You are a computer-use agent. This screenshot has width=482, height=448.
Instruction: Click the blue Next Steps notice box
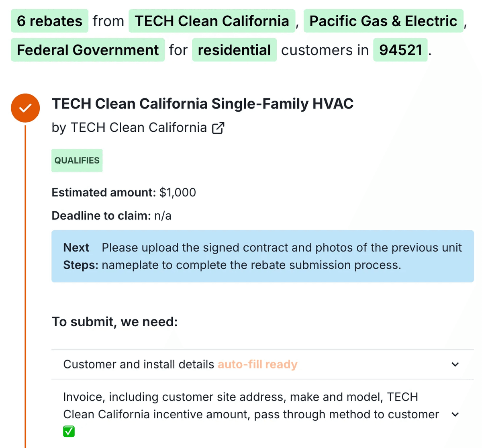coord(262,256)
